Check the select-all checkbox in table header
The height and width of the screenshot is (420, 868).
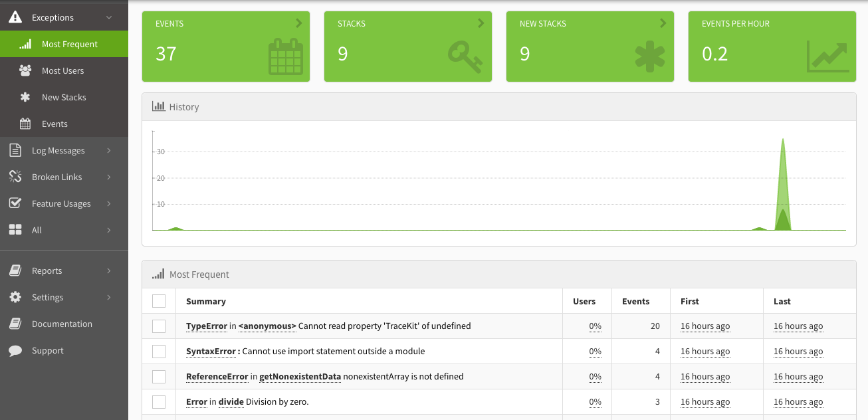coord(159,300)
